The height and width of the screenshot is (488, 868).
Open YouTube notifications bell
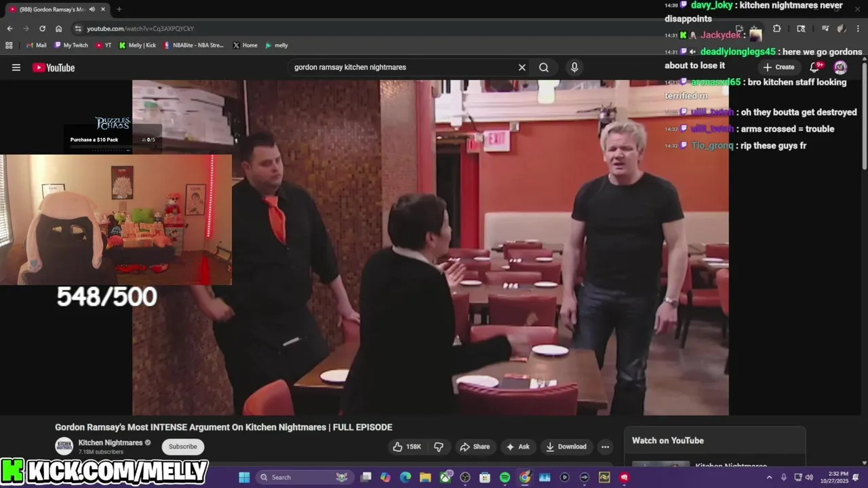pyautogui.click(x=816, y=66)
